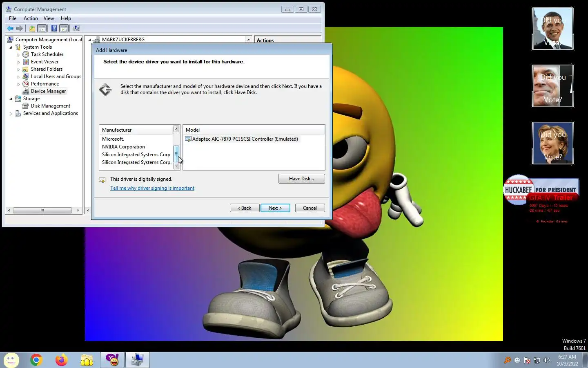
Task: Open Google Chrome from the taskbar
Action: (x=36, y=360)
